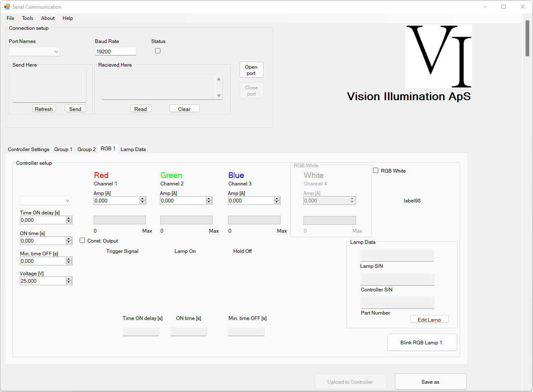Viewport: 533px width, 392px height.
Task: Click the Time ON delay stepper arrows
Action: point(69,220)
